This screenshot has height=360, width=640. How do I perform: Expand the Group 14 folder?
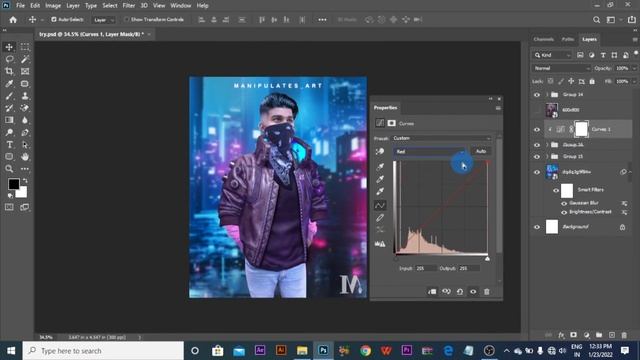pyautogui.click(x=547, y=95)
